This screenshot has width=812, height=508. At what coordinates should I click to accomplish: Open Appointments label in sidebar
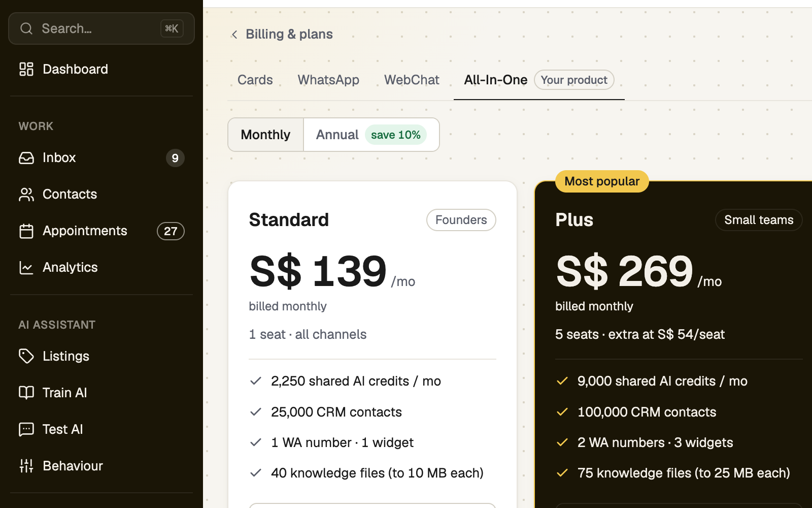click(85, 231)
